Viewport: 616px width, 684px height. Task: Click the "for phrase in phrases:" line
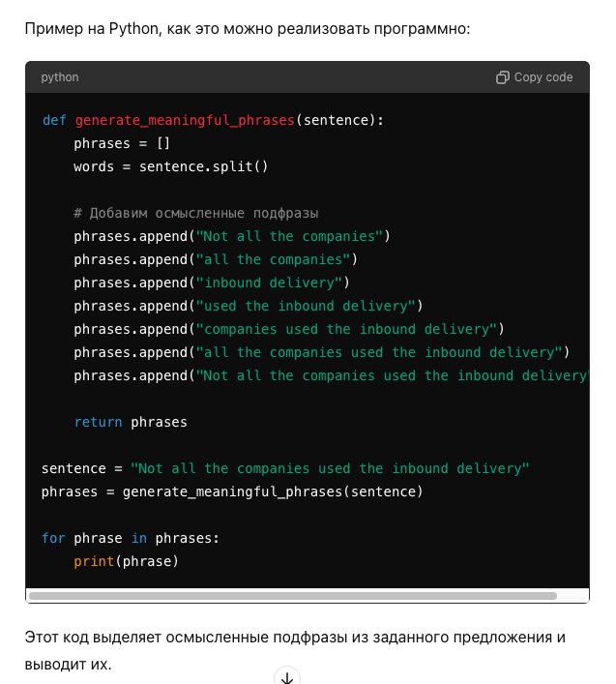[x=126, y=538]
